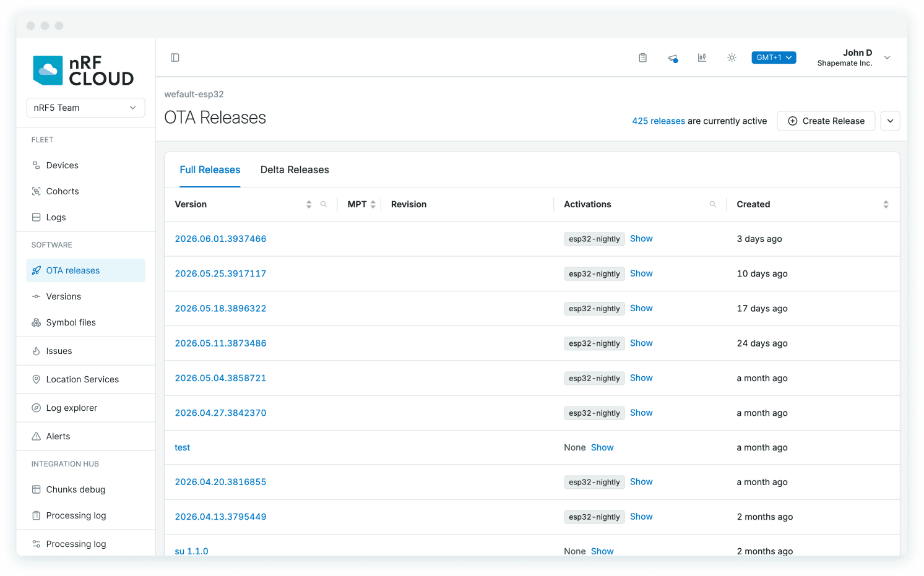Viewport: 924px width, 576px height.
Task: Search Activations column magnifier icon
Action: [x=713, y=204]
